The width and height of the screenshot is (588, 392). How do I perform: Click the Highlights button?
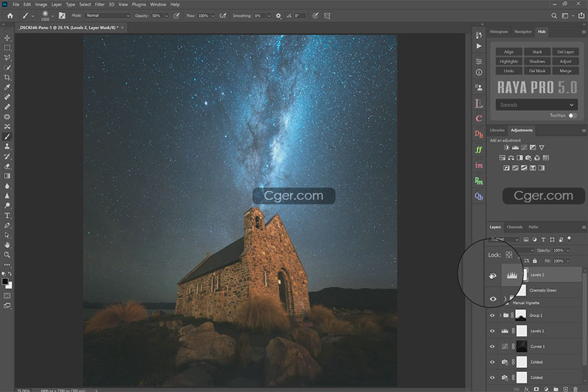coord(509,61)
